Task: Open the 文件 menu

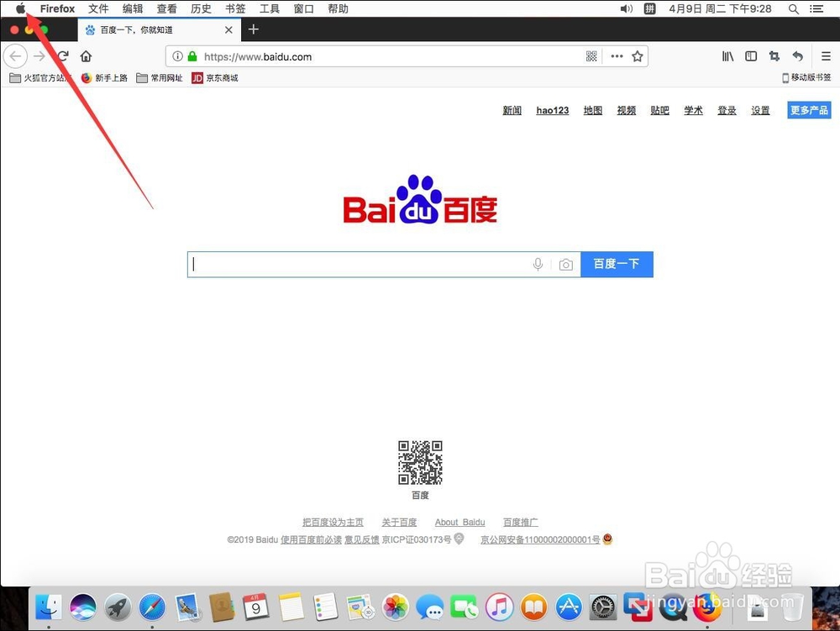Action: click(98, 8)
